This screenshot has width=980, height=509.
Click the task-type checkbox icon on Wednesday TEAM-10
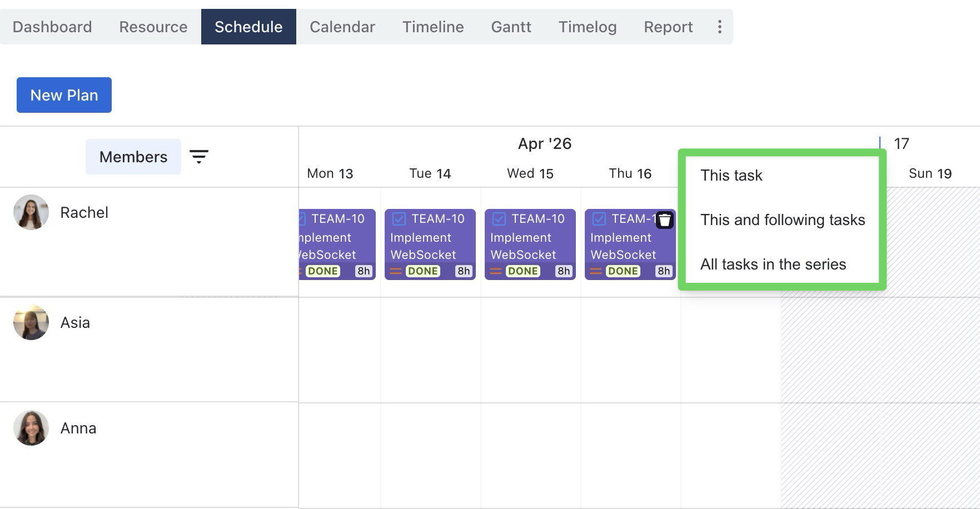(499, 219)
